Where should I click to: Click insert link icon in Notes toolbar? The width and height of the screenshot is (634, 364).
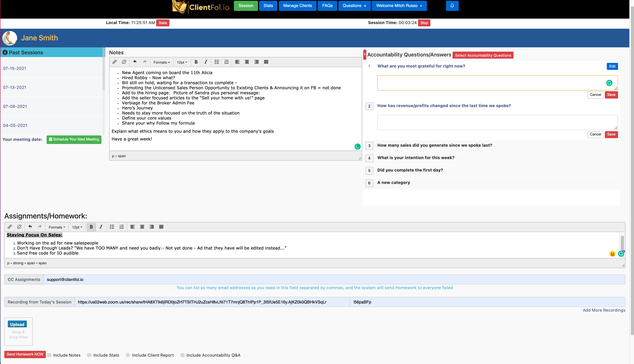(114, 62)
